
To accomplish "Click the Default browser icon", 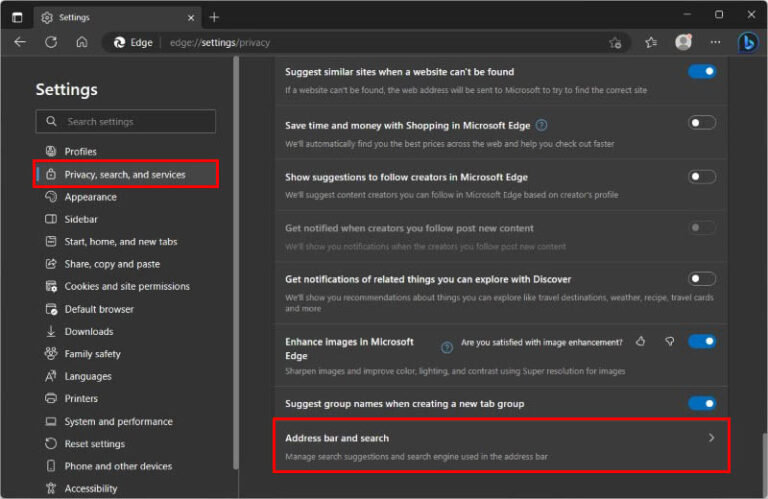I will pos(51,309).
